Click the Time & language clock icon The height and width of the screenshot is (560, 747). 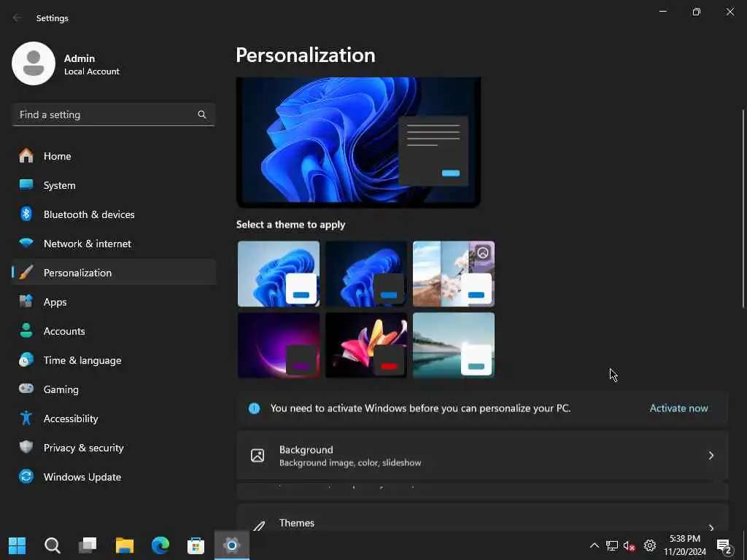click(26, 360)
